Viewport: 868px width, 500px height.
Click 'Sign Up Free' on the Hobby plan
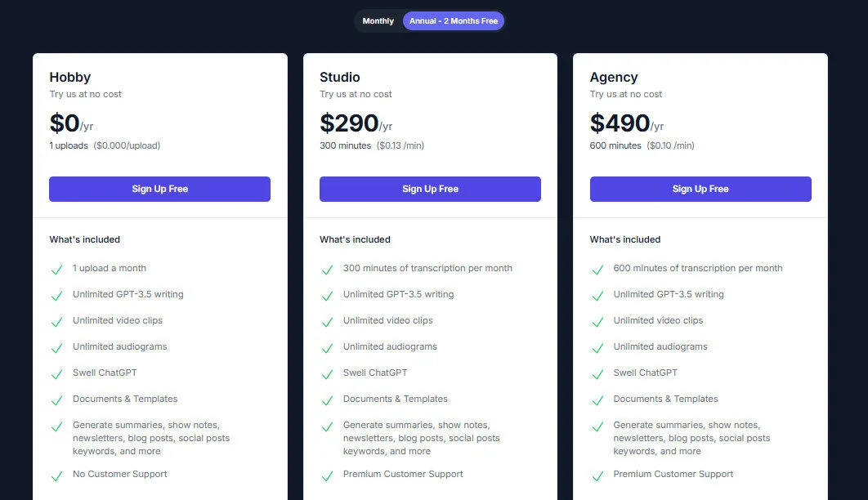pyautogui.click(x=159, y=189)
